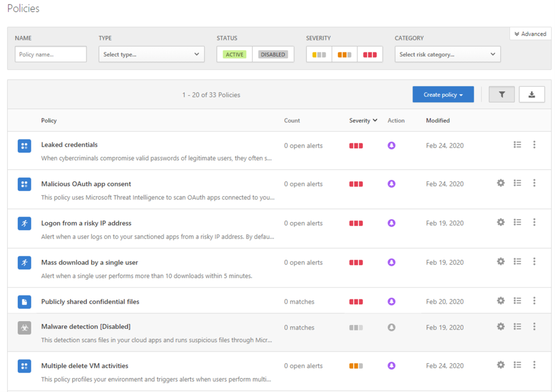Click the Action column header
555x392 pixels.
(396, 121)
